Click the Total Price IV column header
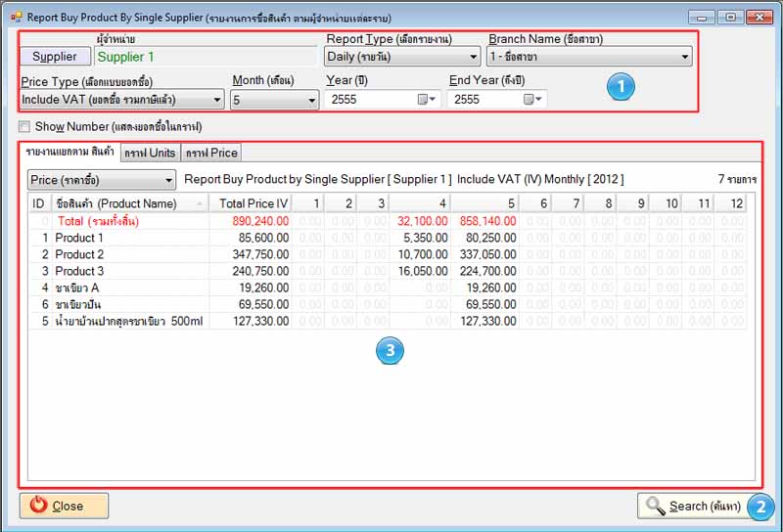The width and height of the screenshot is (783, 532). click(253, 203)
